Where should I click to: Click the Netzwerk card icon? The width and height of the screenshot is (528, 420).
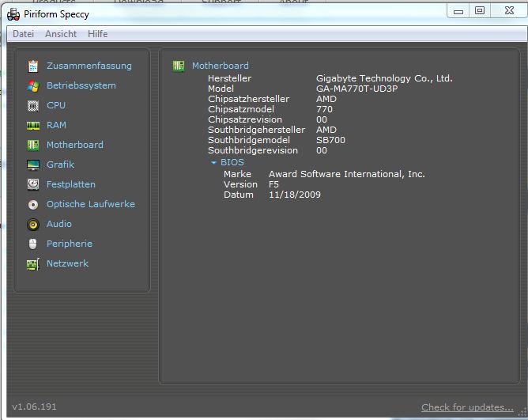(x=33, y=264)
